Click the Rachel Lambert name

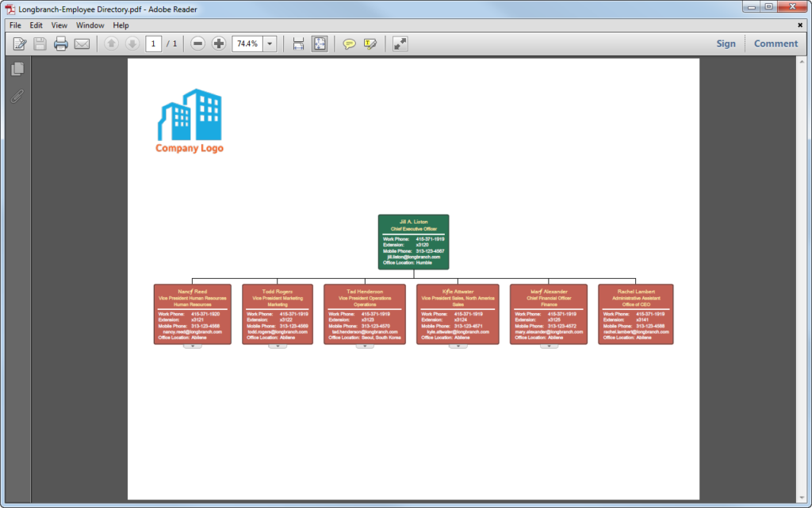click(x=636, y=291)
